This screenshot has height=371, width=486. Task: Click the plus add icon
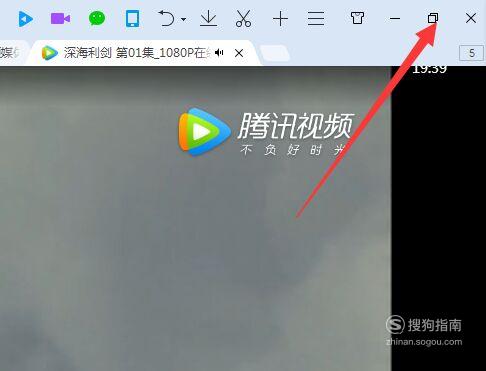pos(280,19)
